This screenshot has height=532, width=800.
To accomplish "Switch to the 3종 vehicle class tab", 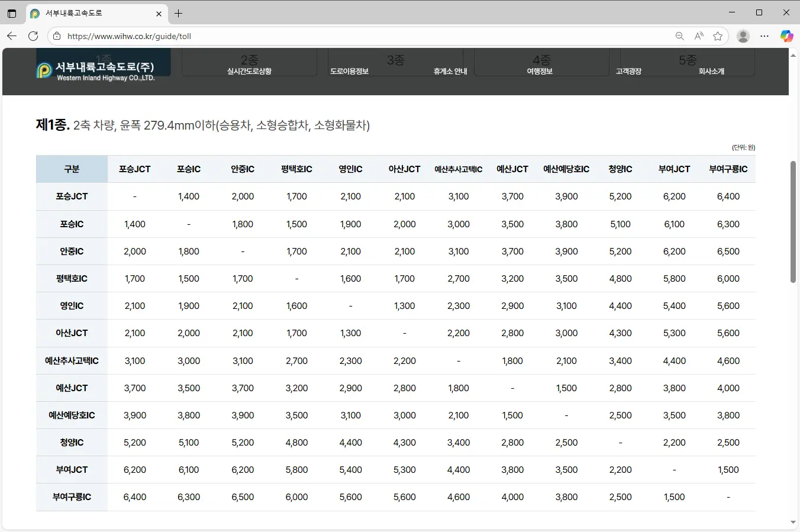I will tap(395, 60).
